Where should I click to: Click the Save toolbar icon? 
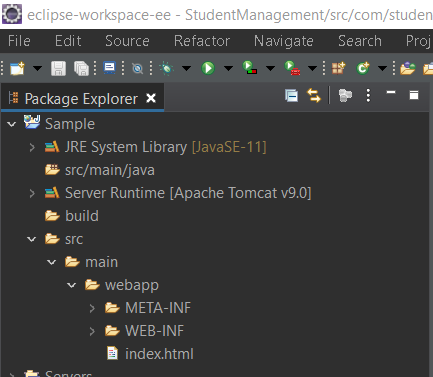pos(58,68)
